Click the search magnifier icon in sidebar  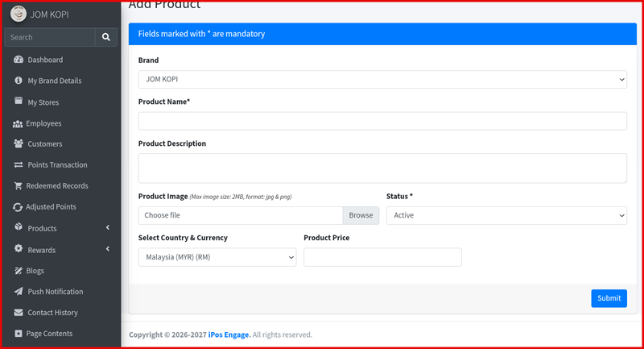105,37
